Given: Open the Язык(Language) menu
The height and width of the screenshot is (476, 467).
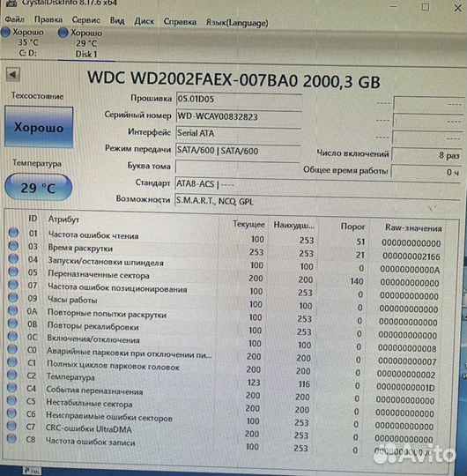Looking at the screenshot, I should [x=237, y=23].
